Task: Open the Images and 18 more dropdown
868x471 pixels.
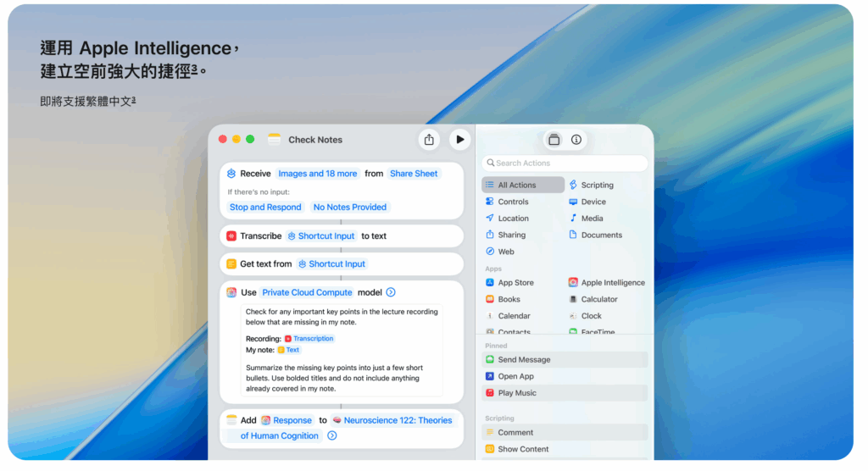Action: [x=317, y=174]
